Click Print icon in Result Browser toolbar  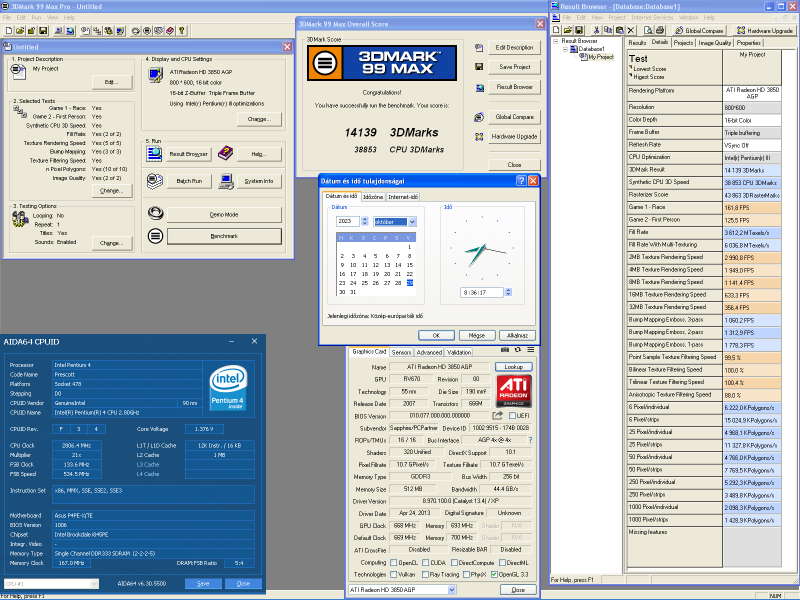point(660,31)
